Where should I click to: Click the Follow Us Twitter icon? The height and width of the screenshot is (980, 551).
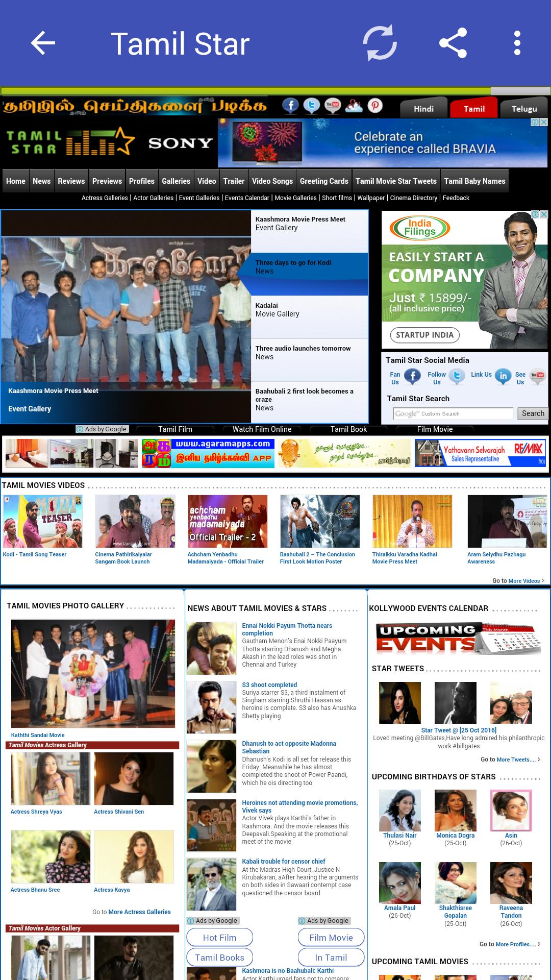(x=457, y=377)
